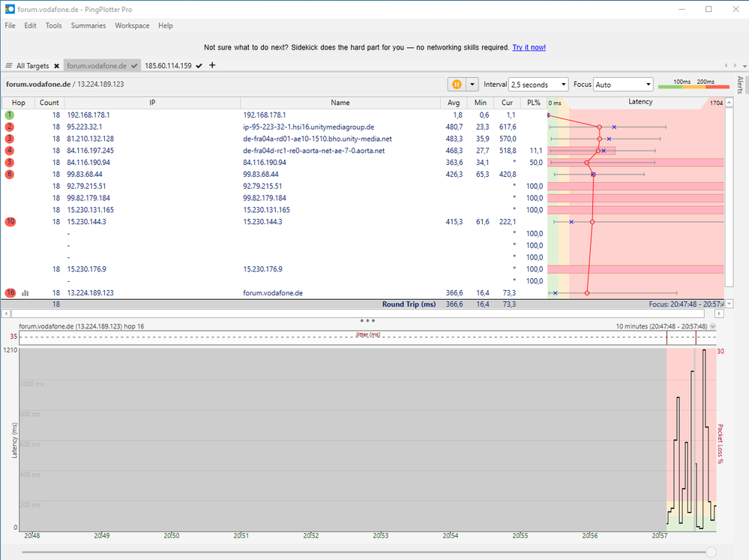Click the green-yellow-red latency scale legend
This screenshot has height=560, width=749.
point(693,85)
